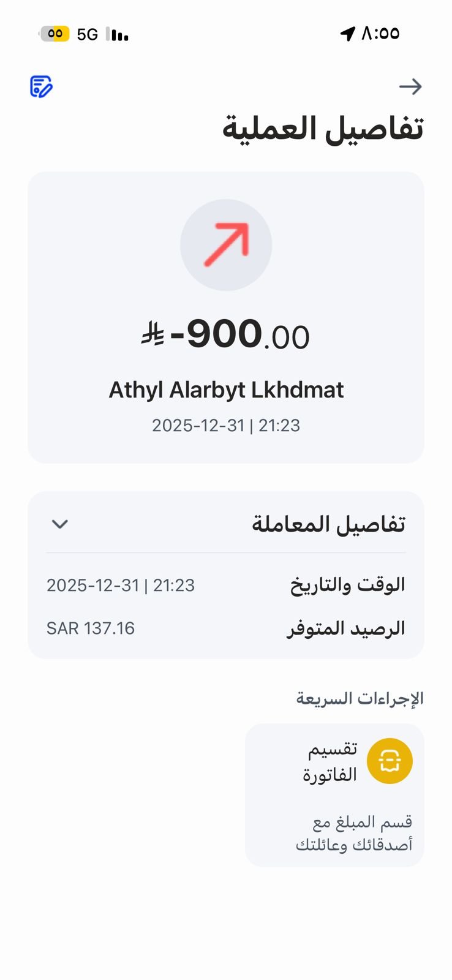Viewport: 452px width, 980px height.
Task: Collapse transaction details with the chevron
Action: click(x=60, y=524)
